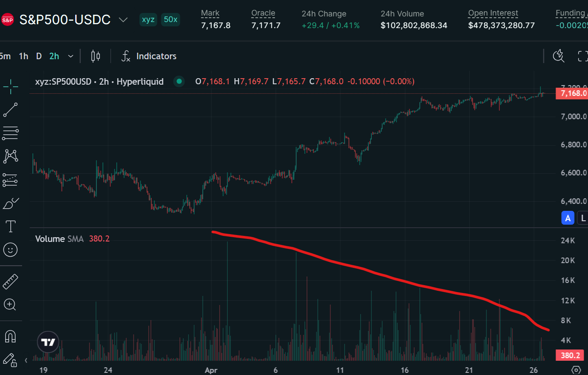Click the xyz:SP500USD chart legend title

[x=99, y=81]
